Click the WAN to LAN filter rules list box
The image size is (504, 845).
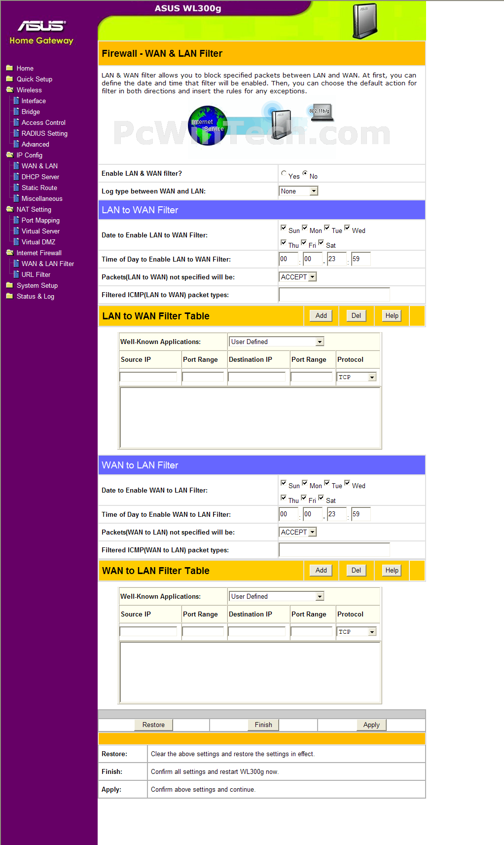[x=251, y=672]
